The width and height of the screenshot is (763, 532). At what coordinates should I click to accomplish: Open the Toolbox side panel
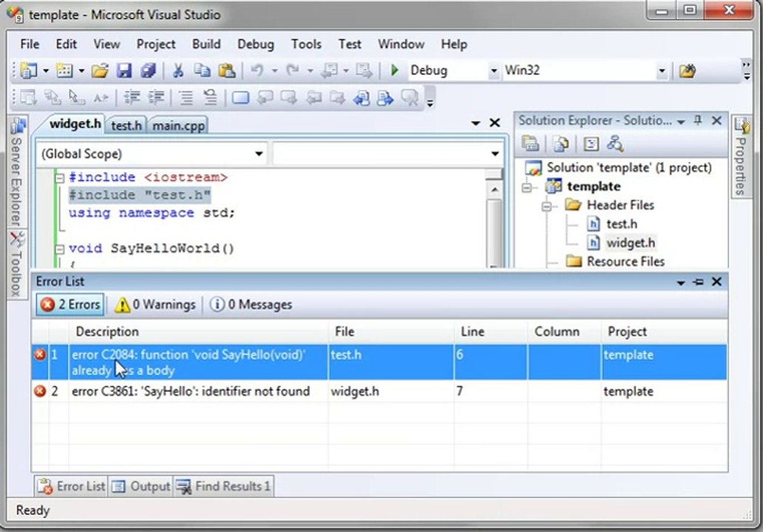[16, 262]
